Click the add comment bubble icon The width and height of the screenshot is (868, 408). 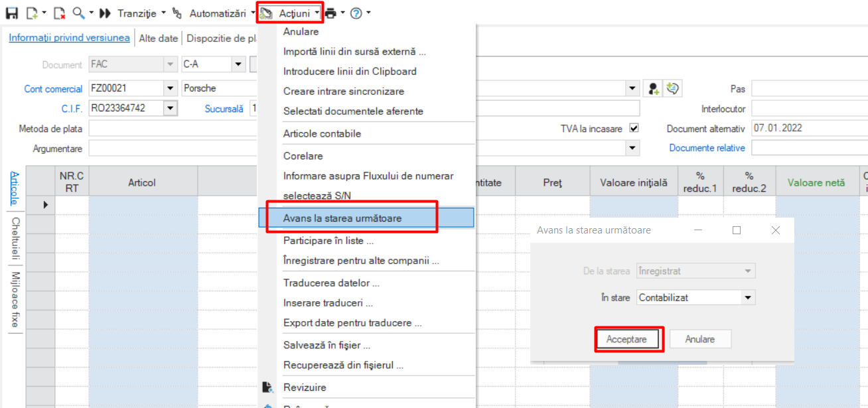click(x=674, y=88)
